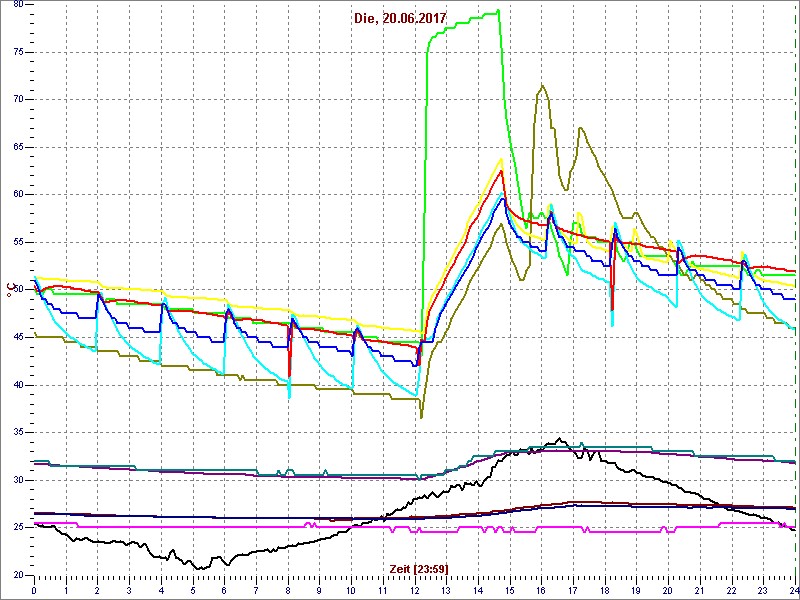Click hour label 12 on the time axis
800x600 pixels.
(415, 591)
